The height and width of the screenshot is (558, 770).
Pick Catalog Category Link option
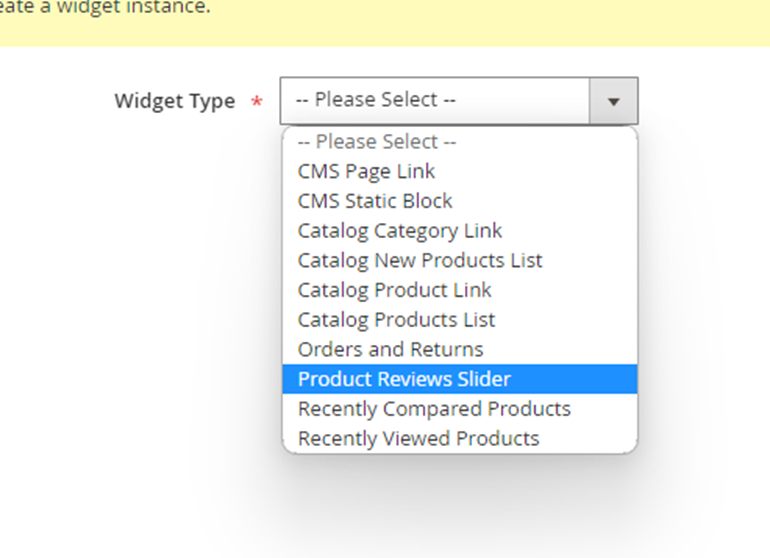tap(400, 231)
